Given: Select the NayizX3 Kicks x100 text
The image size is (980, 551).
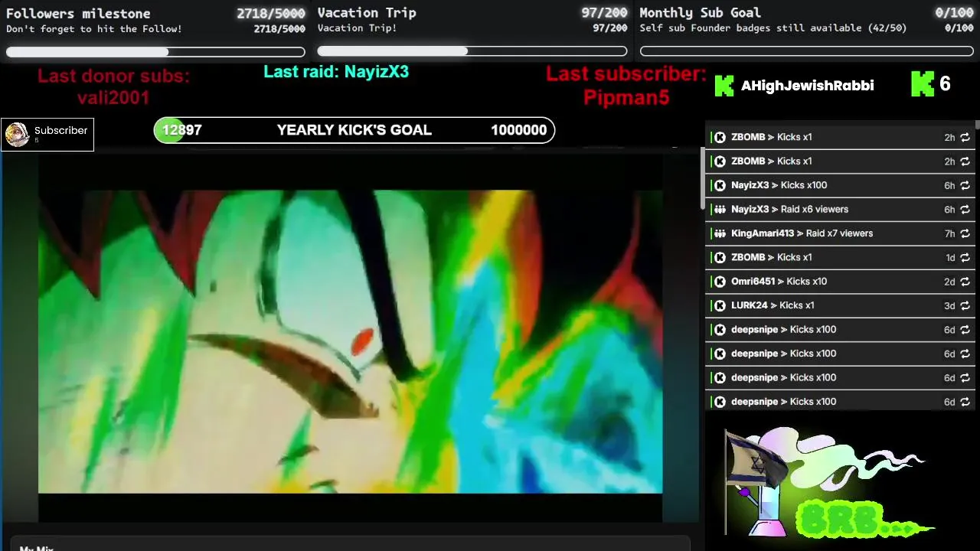Looking at the screenshot, I should (x=779, y=185).
